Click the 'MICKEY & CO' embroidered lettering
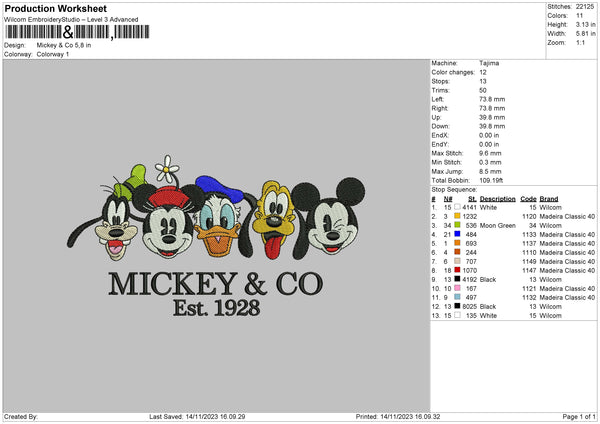 click(x=216, y=284)
